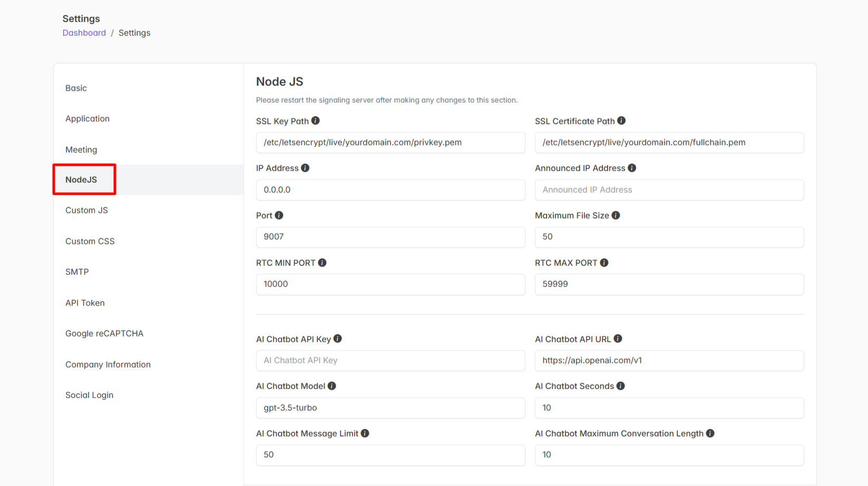Click the SSL Certificate Path info icon

point(621,121)
